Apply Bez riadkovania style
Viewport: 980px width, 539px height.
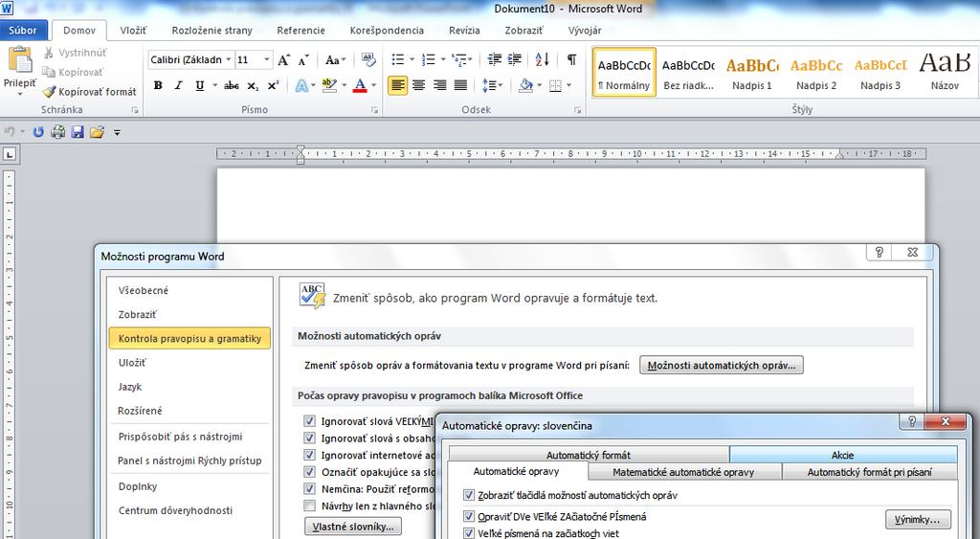688,73
